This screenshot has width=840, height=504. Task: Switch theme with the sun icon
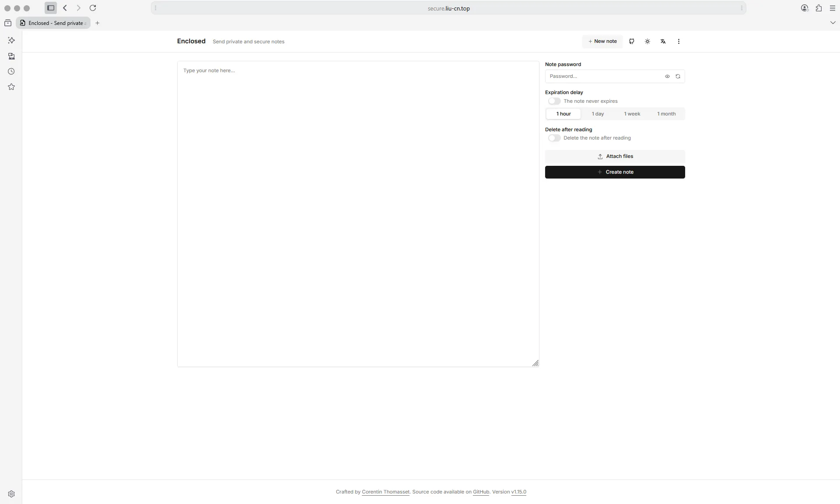pos(647,42)
